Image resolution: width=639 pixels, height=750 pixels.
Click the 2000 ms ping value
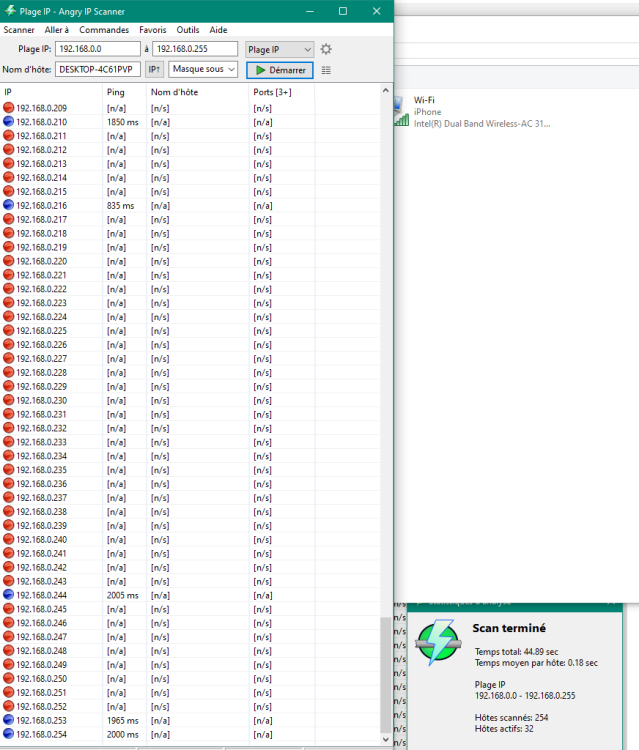click(x=122, y=734)
